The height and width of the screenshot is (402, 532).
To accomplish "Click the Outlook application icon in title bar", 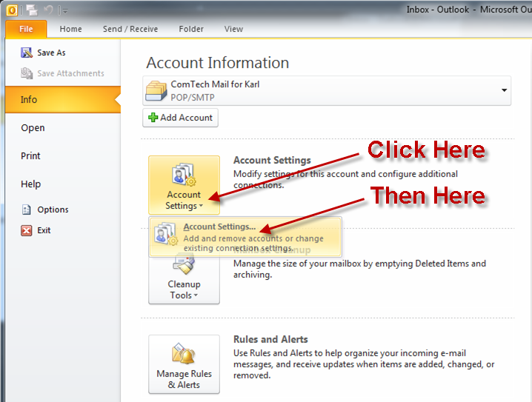I will [x=13, y=10].
